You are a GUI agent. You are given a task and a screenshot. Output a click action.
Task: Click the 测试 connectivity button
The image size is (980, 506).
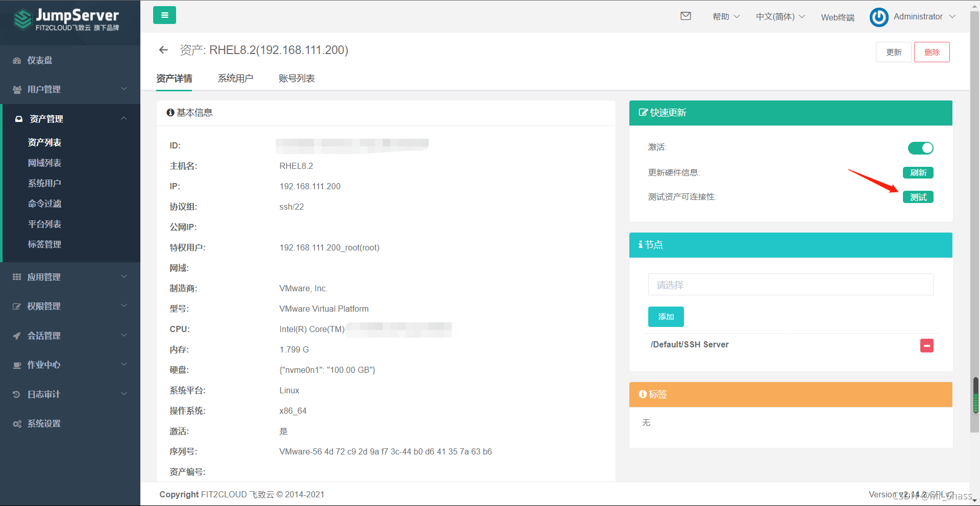[x=918, y=197]
